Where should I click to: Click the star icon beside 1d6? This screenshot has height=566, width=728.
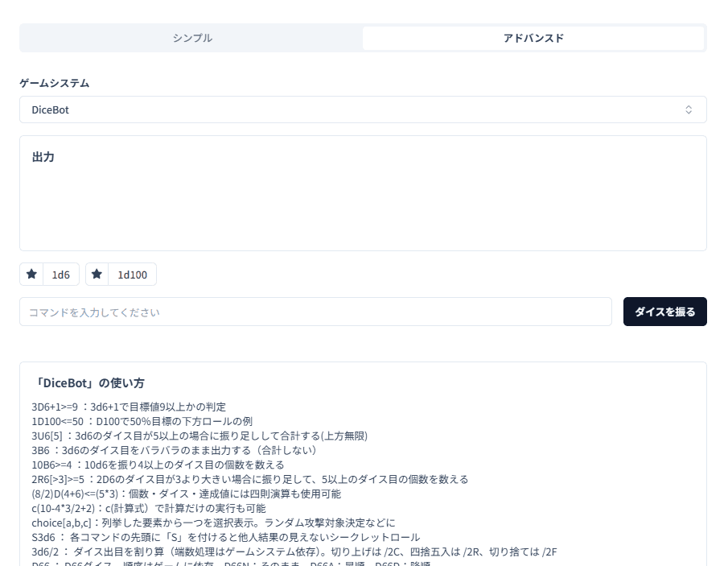tap(31, 275)
